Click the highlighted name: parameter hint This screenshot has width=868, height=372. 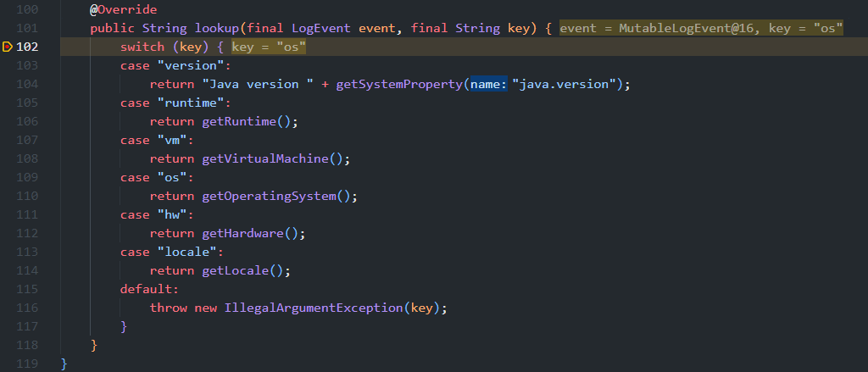point(488,84)
